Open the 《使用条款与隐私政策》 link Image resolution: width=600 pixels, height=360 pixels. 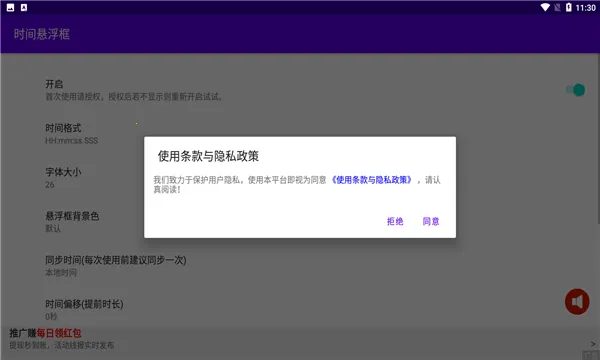(371, 180)
